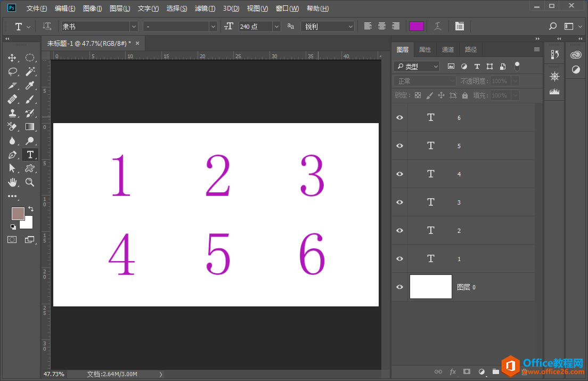The height and width of the screenshot is (381, 588).
Task: Switch to the 路径 tab
Action: click(471, 50)
